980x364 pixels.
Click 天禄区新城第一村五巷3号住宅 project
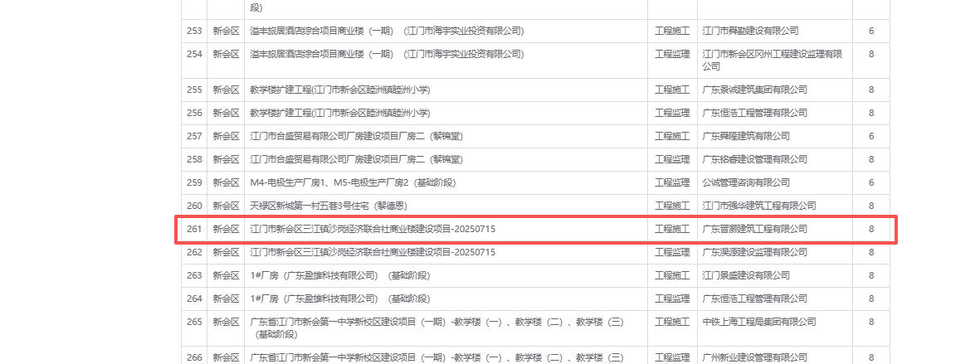[340, 206]
